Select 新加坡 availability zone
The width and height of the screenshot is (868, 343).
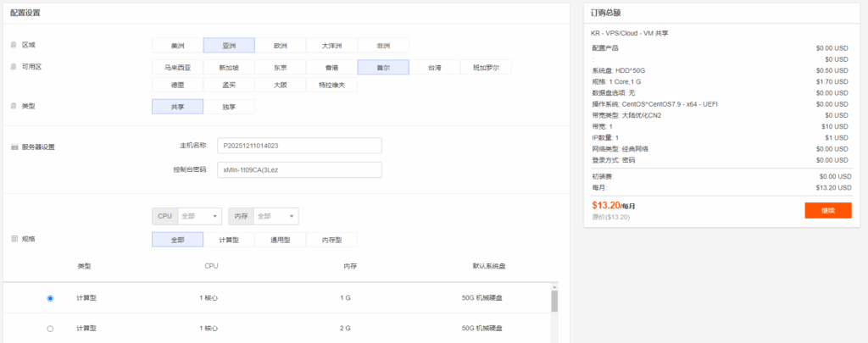pyautogui.click(x=229, y=67)
